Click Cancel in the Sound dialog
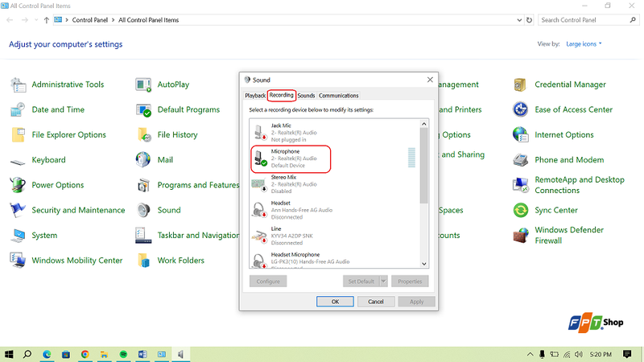 376,302
